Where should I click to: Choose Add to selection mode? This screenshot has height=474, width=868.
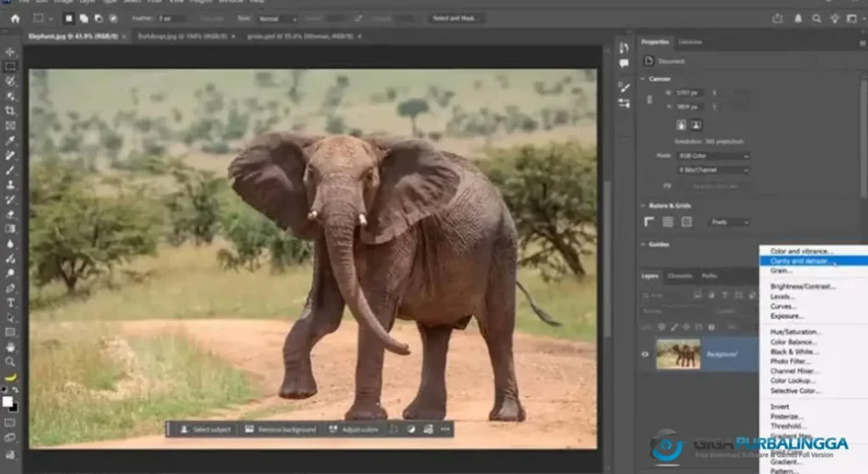pos(84,19)
